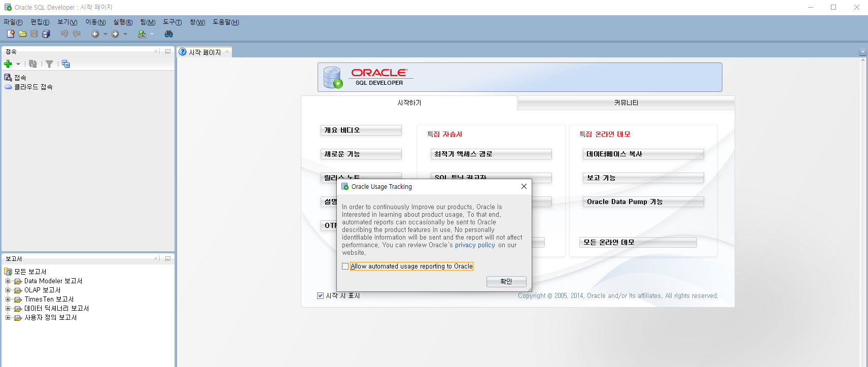868x367 pixels.
Task: Click the Redo arrow icon
Action: click(77, 34)
